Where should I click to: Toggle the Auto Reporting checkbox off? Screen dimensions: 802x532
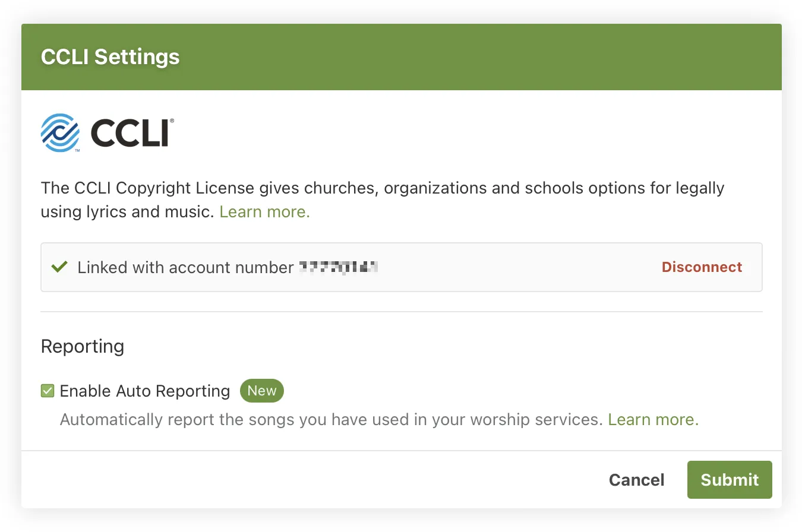pyautogui.click(x=47, y=391)
